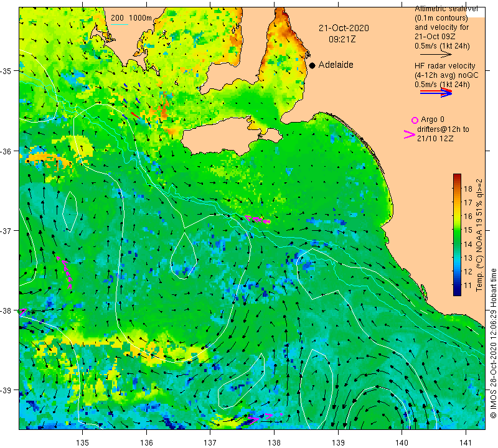The height and width of the screenshot is (448, 498).
Task: Click the longitude axis label 138
Action: coord(274,442)
